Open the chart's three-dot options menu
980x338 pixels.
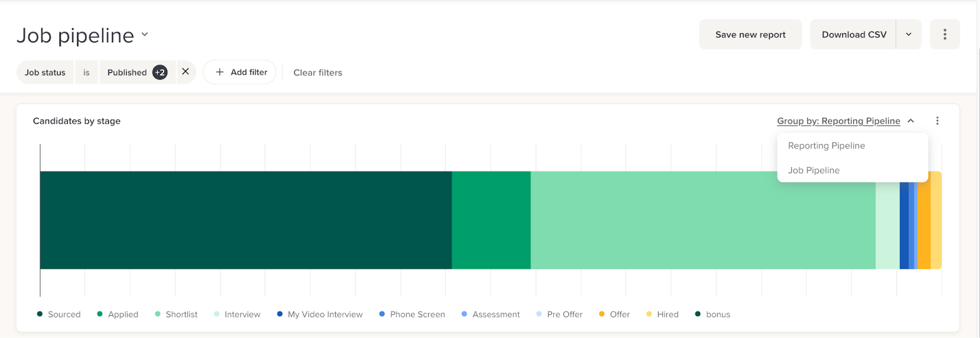[x=937, y=121]
